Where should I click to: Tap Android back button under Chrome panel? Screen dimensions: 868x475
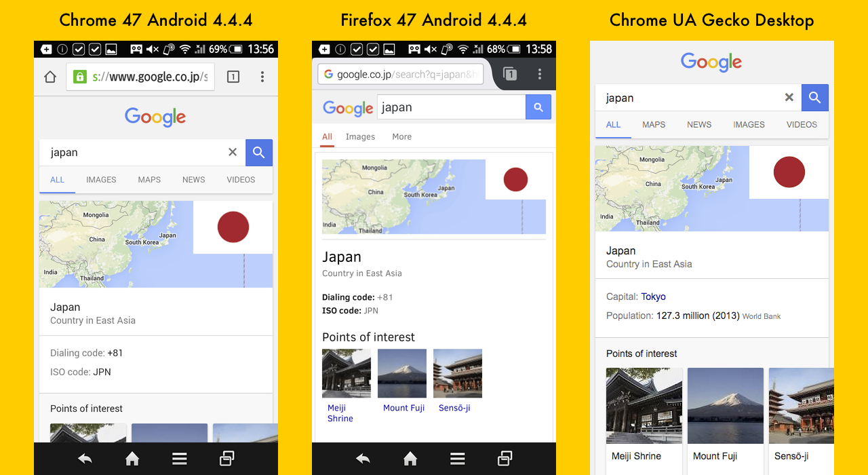coord(85,459)
